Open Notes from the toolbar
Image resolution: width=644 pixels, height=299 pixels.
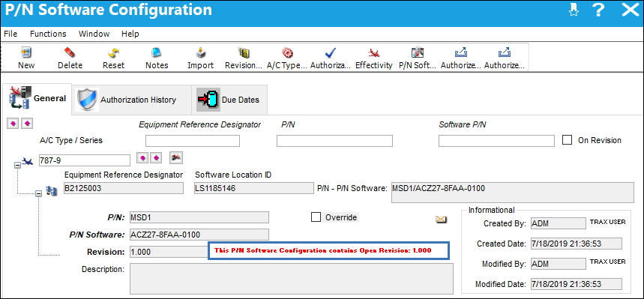click(x=157, y=58)
